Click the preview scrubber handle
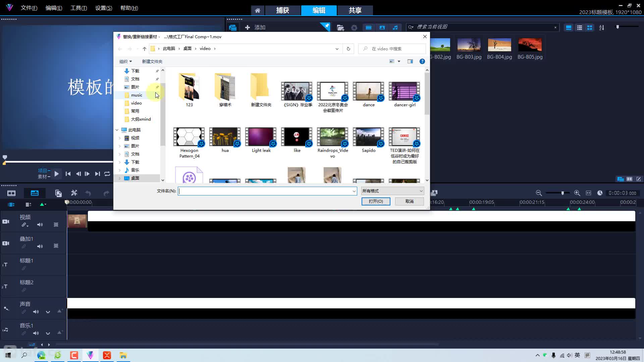 click(x=5, y=157)
